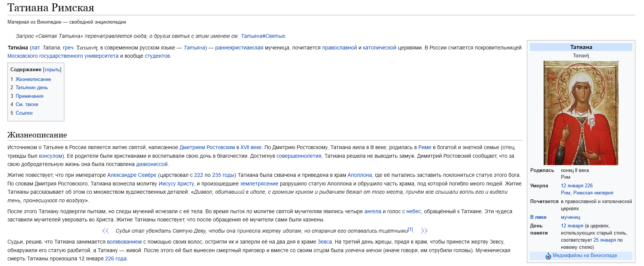Open the «Дмитрием Ростовским» link
This screenshot has height=266, width=644.
(207, 148)
